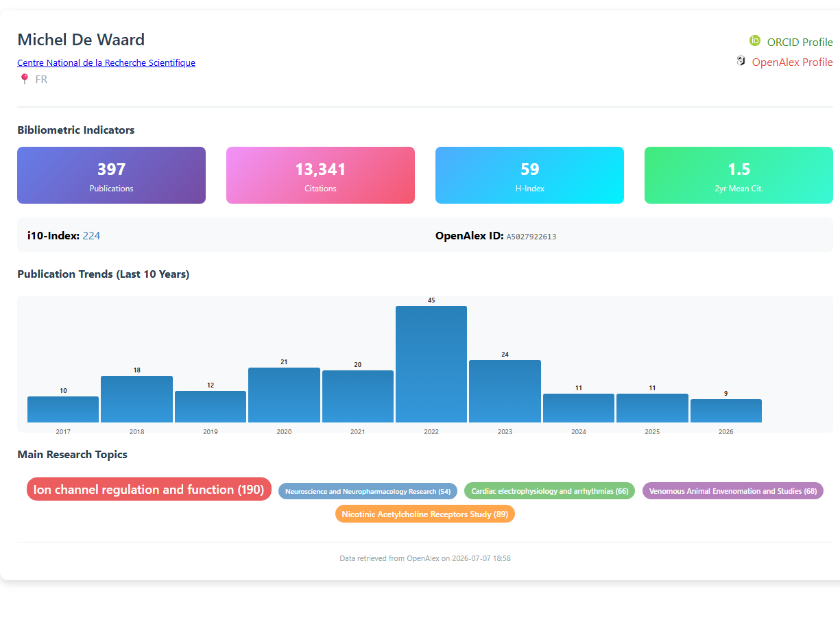Select Nicotinic Acetylcholine Receptors Study tag
Viewport: 840px width, 620px height.
tap(424, 514)
